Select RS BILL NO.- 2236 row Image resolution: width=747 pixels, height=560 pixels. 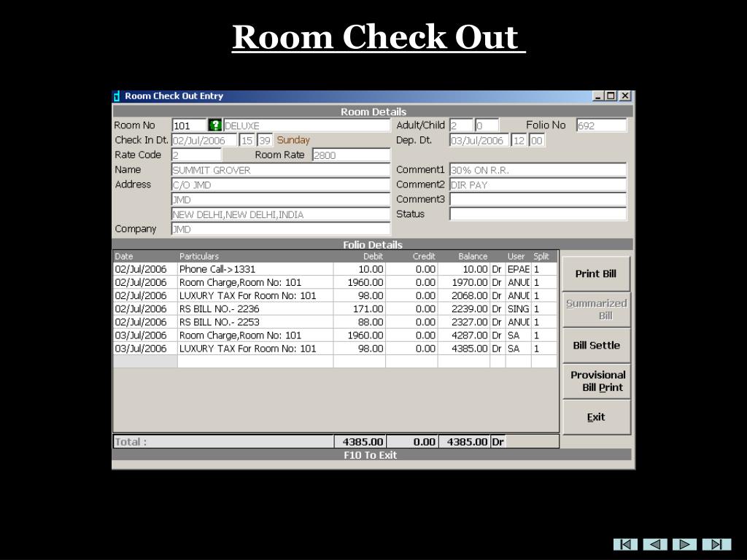(335, 309)
